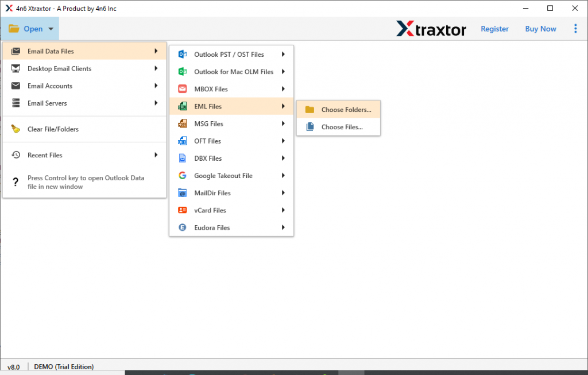Click the MBOX Files format icon
Viewport: 588px width, 375px height.
click(184, 88)
